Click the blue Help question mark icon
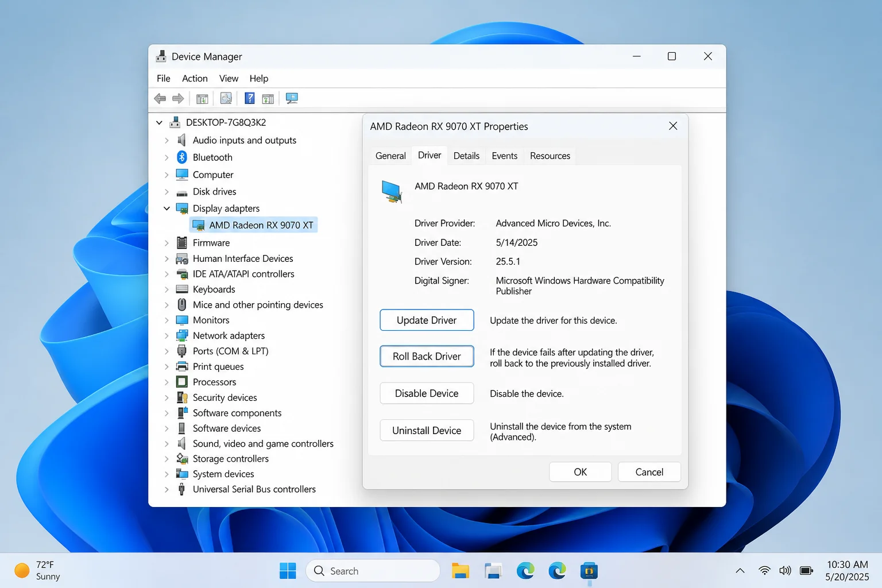The width and height of the screenshot is (882, 588). [x=249, y=98]
